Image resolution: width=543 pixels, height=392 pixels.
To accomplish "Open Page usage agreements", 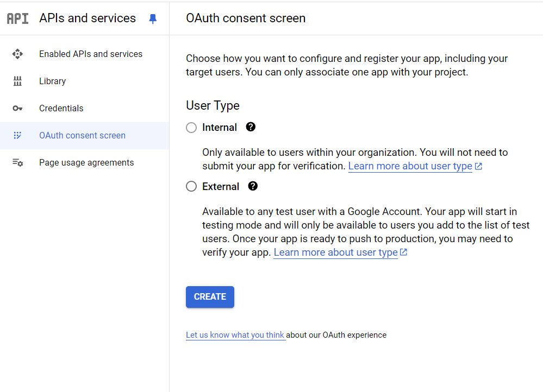I will click(x=84, y=162).
